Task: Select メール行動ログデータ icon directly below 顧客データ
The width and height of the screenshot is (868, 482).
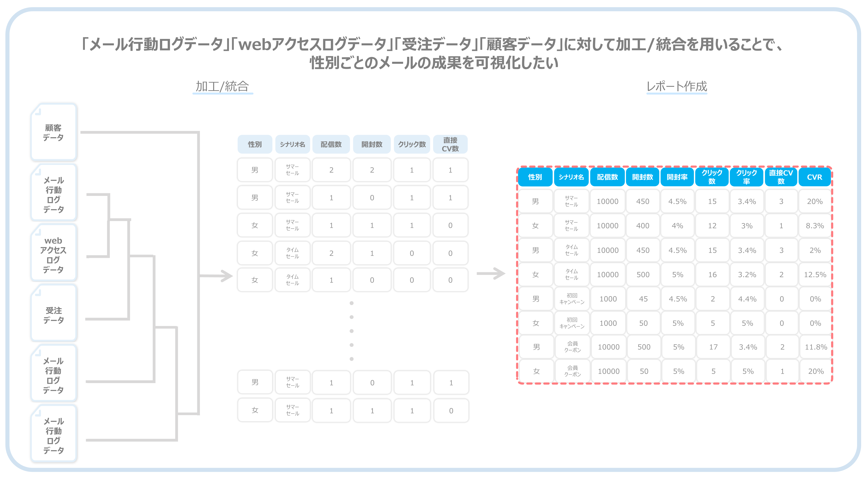Action: pos(54,192)
